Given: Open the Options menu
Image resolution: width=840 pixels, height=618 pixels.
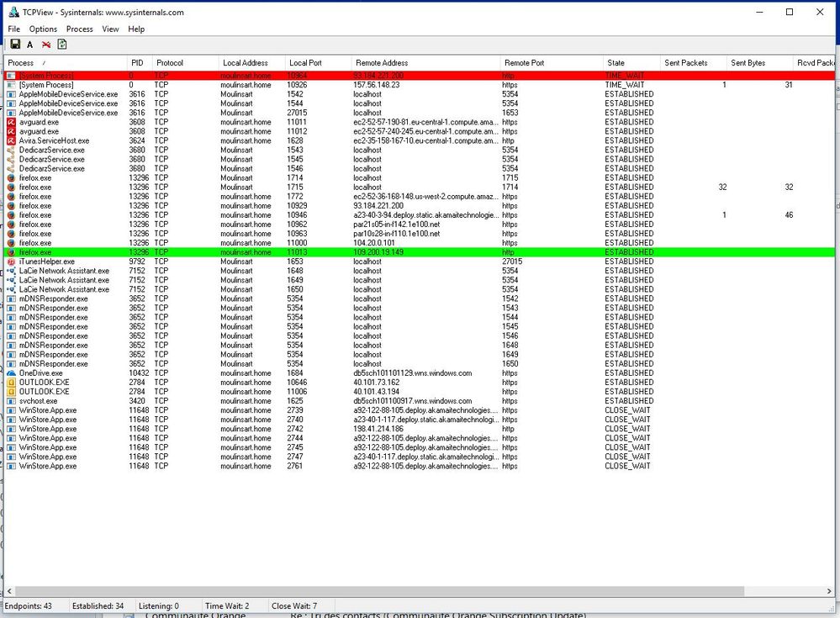Looking at the screenshot, I should point(43,29).
